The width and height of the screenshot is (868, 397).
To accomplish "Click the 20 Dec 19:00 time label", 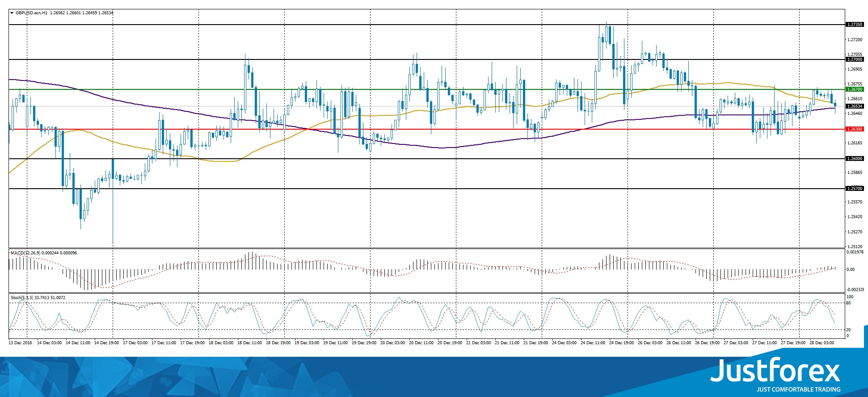I will click(x=450, y=343).
